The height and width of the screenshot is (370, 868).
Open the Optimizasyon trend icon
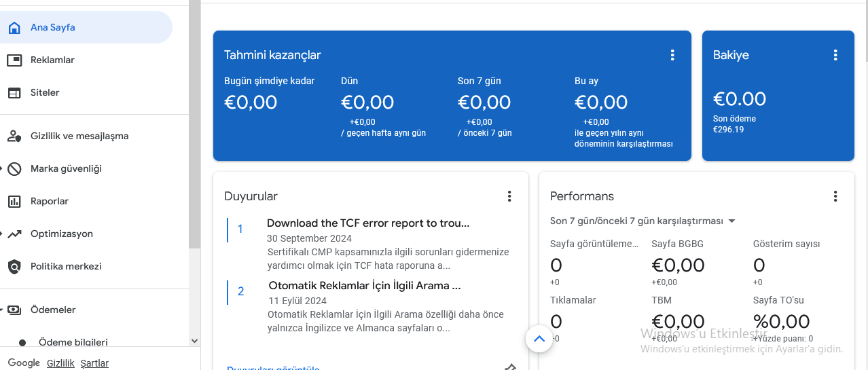pos(14,234)
